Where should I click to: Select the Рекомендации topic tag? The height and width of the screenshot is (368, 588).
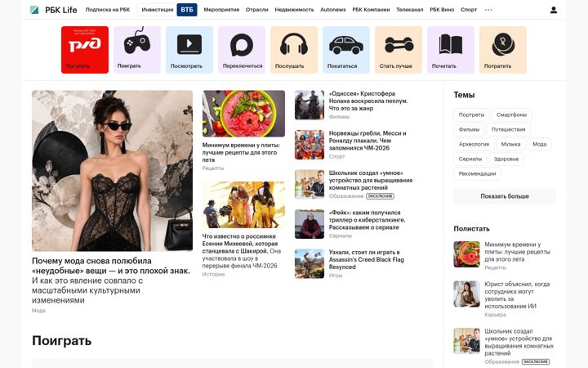(x=478, y=173)
